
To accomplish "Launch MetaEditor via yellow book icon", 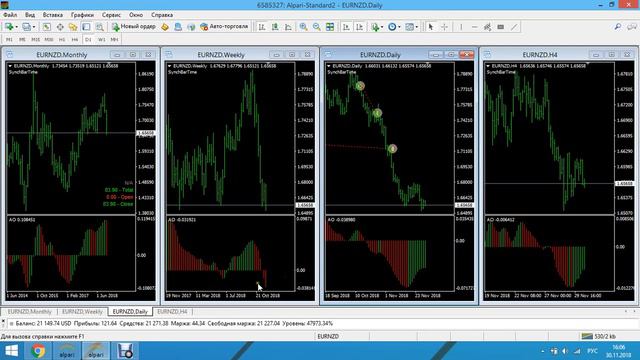I will point(165,27).
